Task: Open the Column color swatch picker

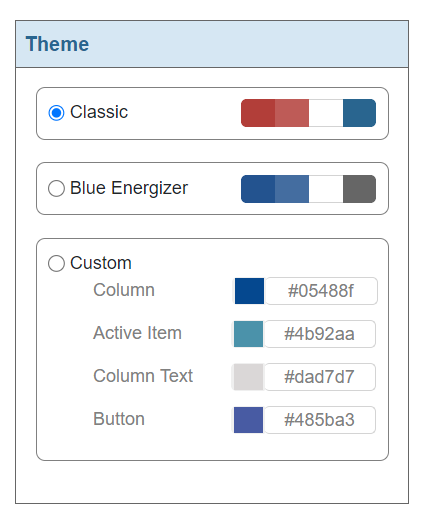Action: [249, 291]
